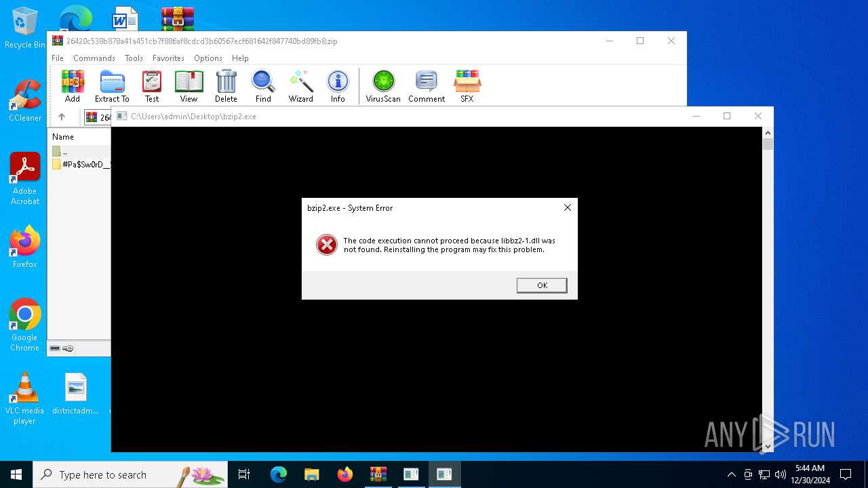This screenshot has width=868, height=488.
Task: Click the Add toolbar icon in WinRAR
Action: pyautogui.click(x=73, y=86)
